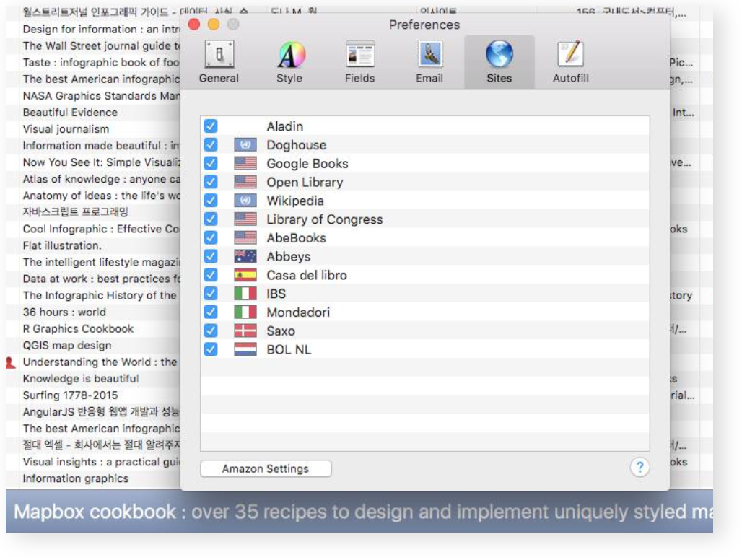742x560 pixels.
Task: Uncheck the Casa del libro site
Action: (211, 275)
